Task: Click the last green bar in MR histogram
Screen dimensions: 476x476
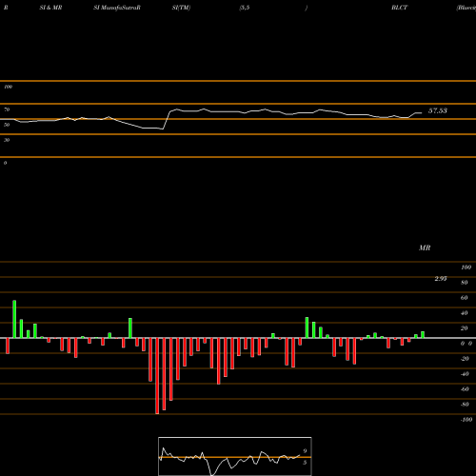Action: click(423, 335)
